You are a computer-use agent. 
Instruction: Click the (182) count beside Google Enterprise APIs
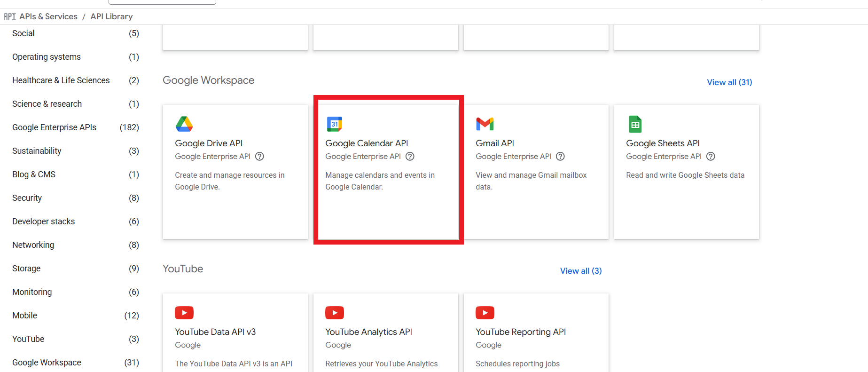(129, 127)
